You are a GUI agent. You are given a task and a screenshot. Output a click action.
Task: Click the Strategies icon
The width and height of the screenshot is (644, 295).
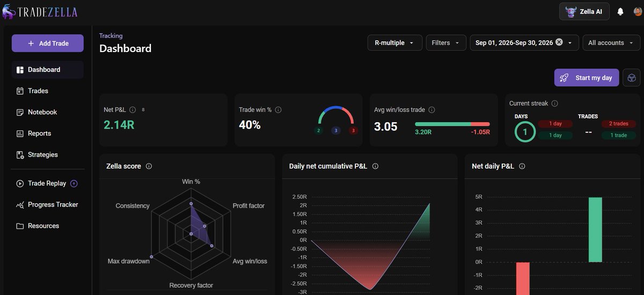(20, 154)
